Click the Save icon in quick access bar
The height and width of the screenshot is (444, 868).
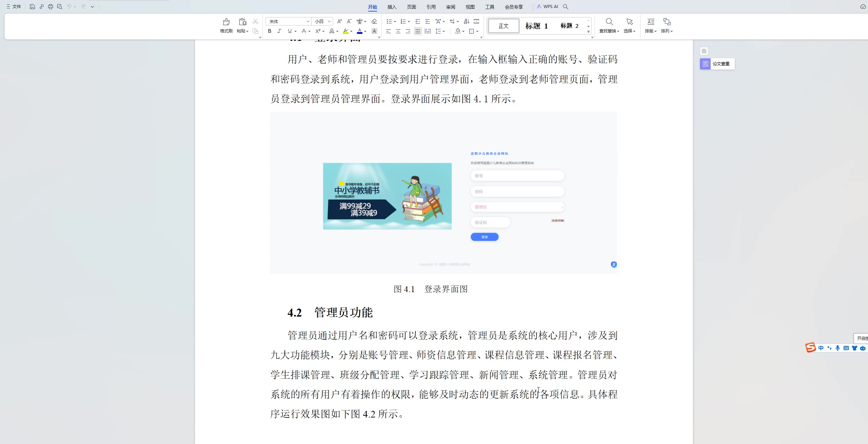pos(32,7)
